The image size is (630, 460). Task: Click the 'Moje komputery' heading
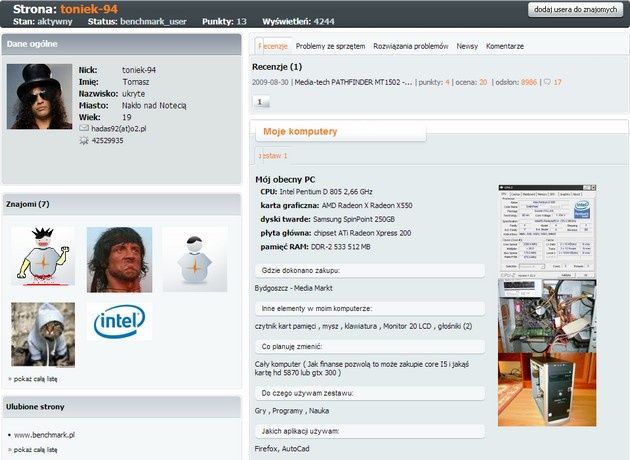click(300, 131)
